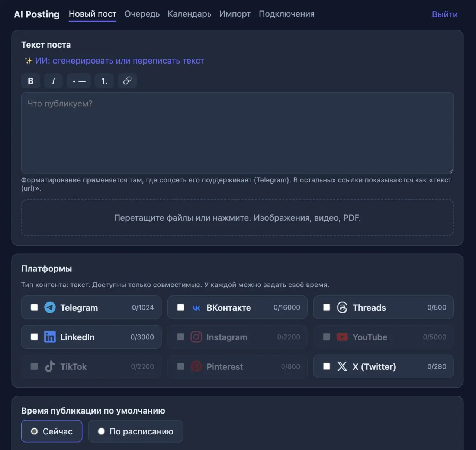Select the Сейчас publish time option
Image resolution: width=476 pixels, height=450 pixels.
[x=52, y=431]
